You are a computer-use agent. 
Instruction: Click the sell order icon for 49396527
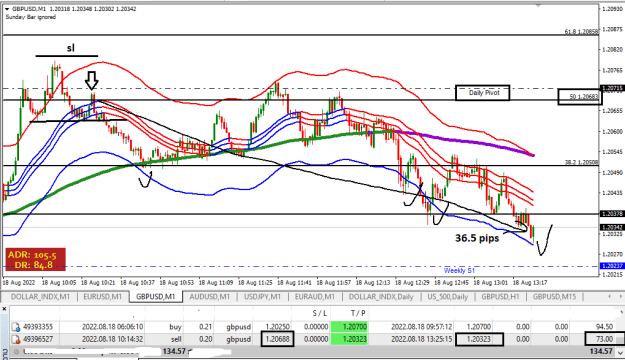click(16, 339)
